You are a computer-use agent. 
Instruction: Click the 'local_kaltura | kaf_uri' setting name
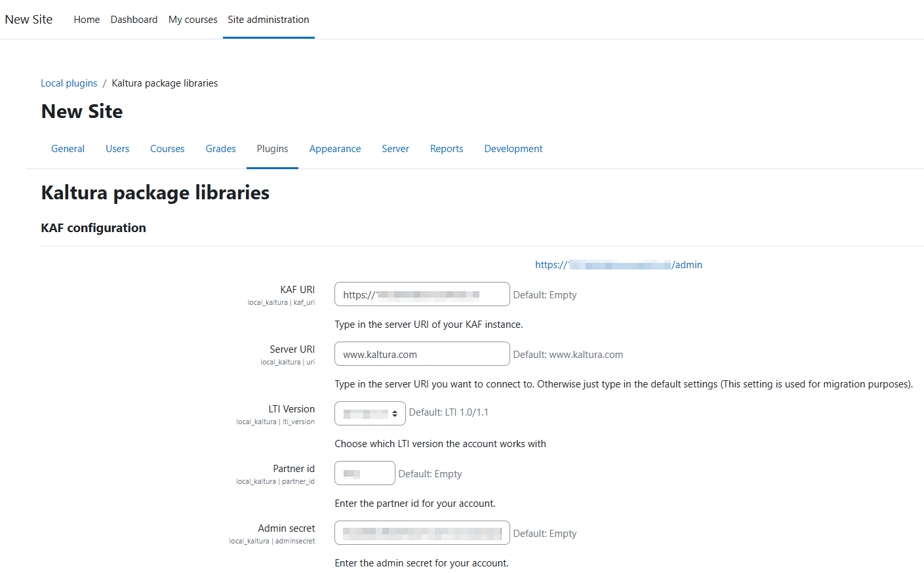point(281,302)
